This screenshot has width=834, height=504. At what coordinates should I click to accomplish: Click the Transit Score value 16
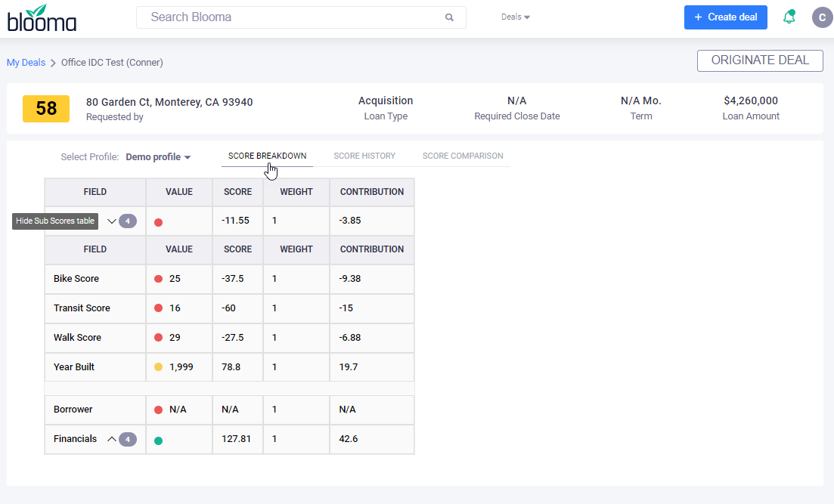[175, 308]
